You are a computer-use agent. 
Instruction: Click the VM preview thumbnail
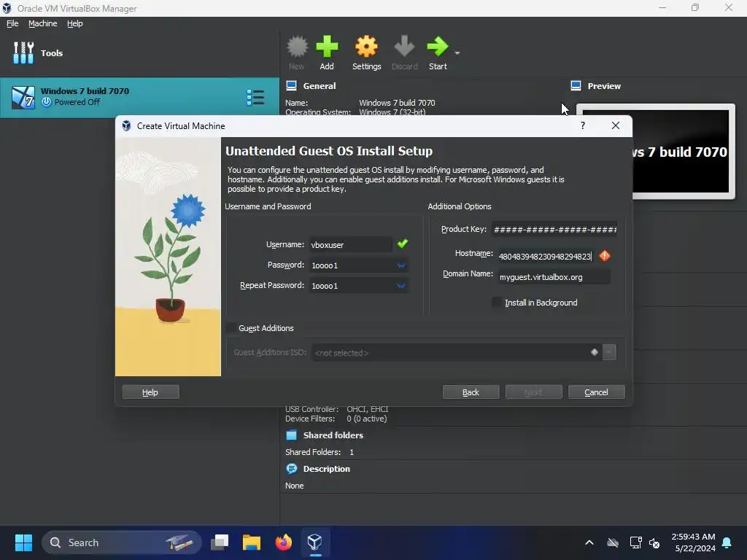[681, 152]
